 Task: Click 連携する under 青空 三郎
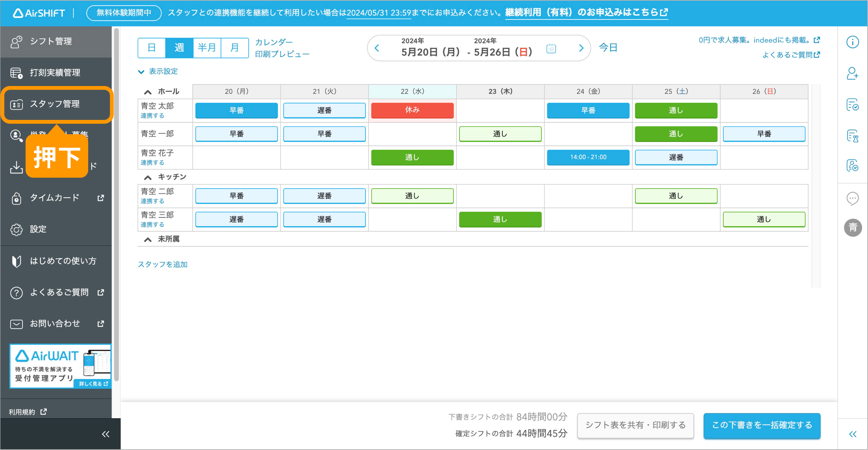tap(152, 225)
